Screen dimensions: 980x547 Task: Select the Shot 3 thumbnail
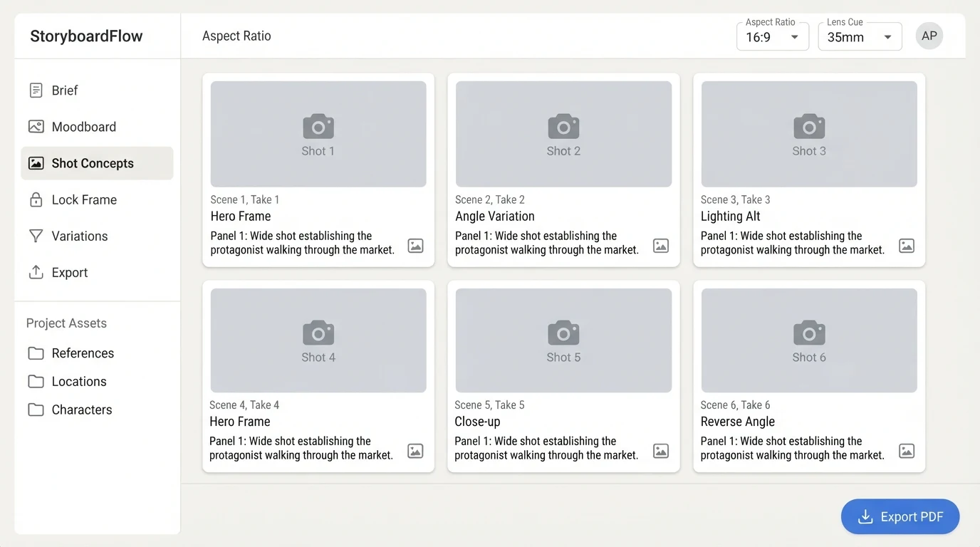809,134
